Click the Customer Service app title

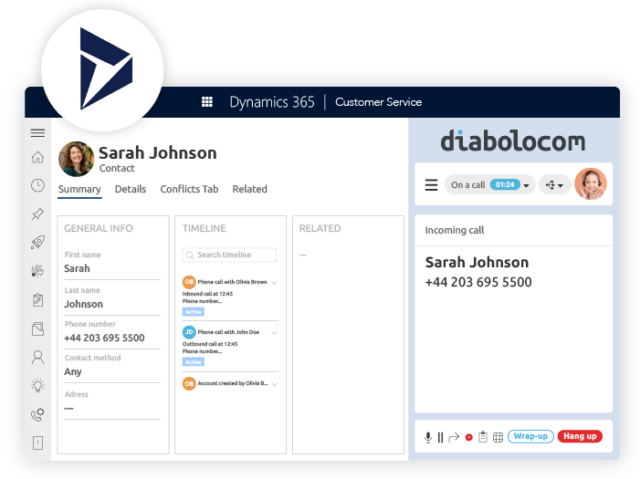point(378,102)
